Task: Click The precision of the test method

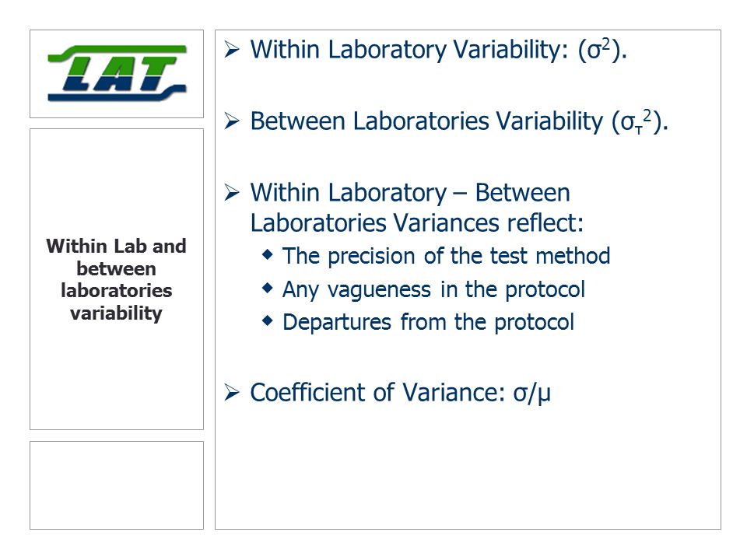Action: (446, 256)
